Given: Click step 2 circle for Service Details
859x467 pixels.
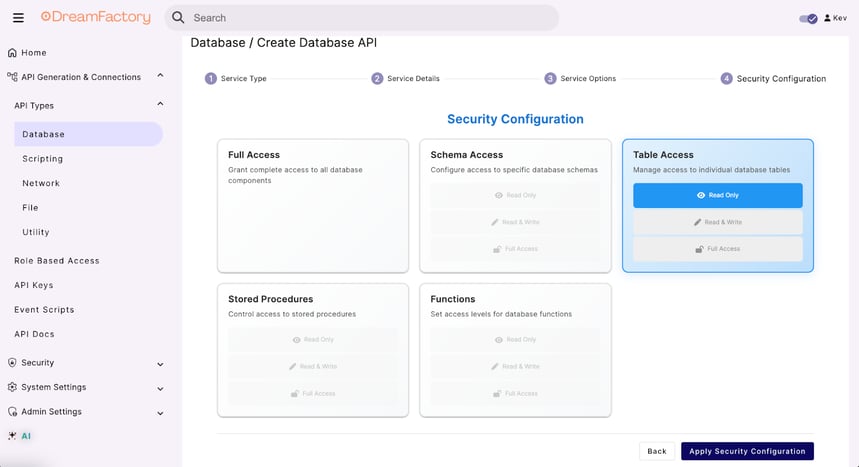Looking at the screenshot, I should point(377,78).
